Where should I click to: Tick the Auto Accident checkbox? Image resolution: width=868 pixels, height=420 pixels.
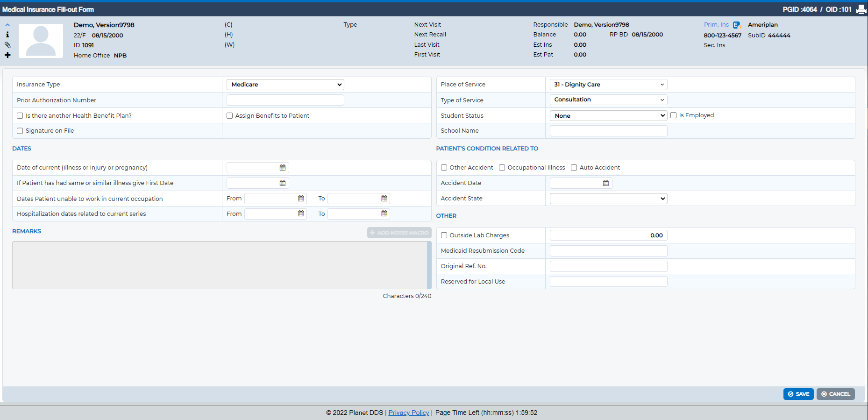[574, 168]
